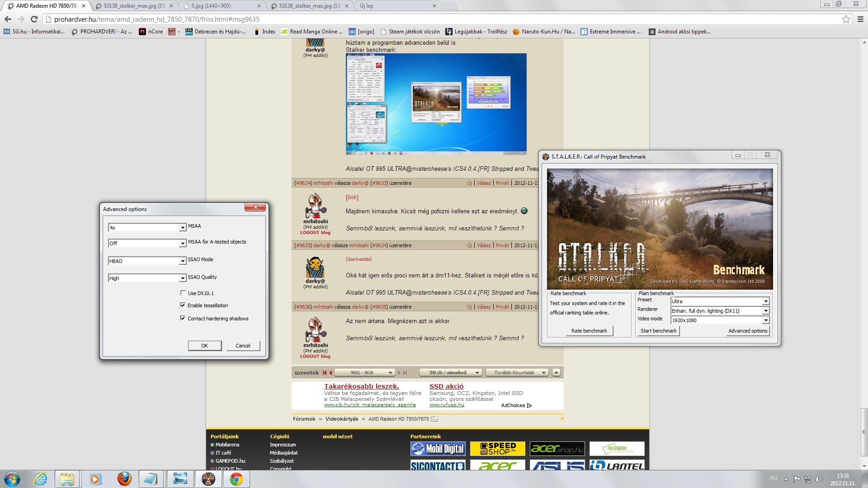Click the volume speaker tray icon
This screenshot has height=488, width=868.
tap(818, 479)
